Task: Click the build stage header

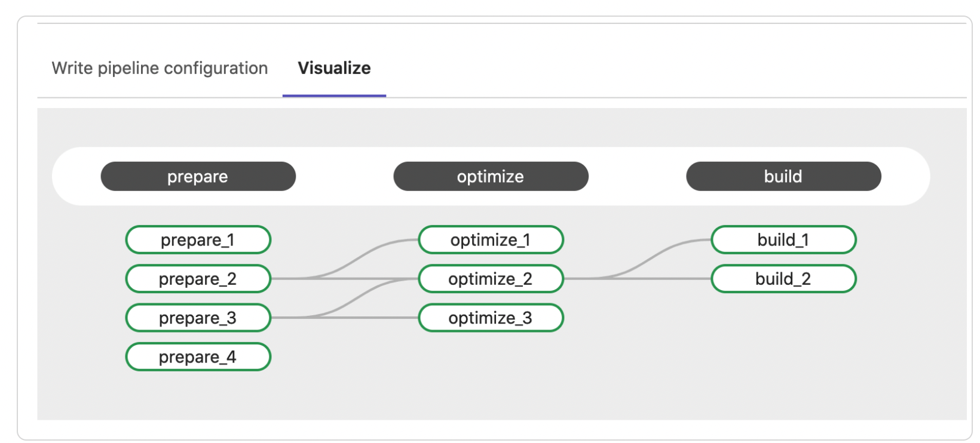Action: click(x=783, y=177)
